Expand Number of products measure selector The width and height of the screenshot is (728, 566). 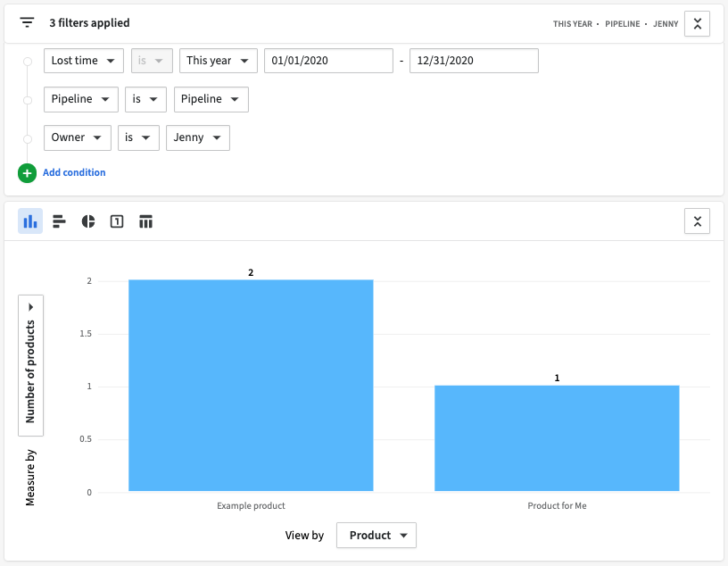coord(30,365)
